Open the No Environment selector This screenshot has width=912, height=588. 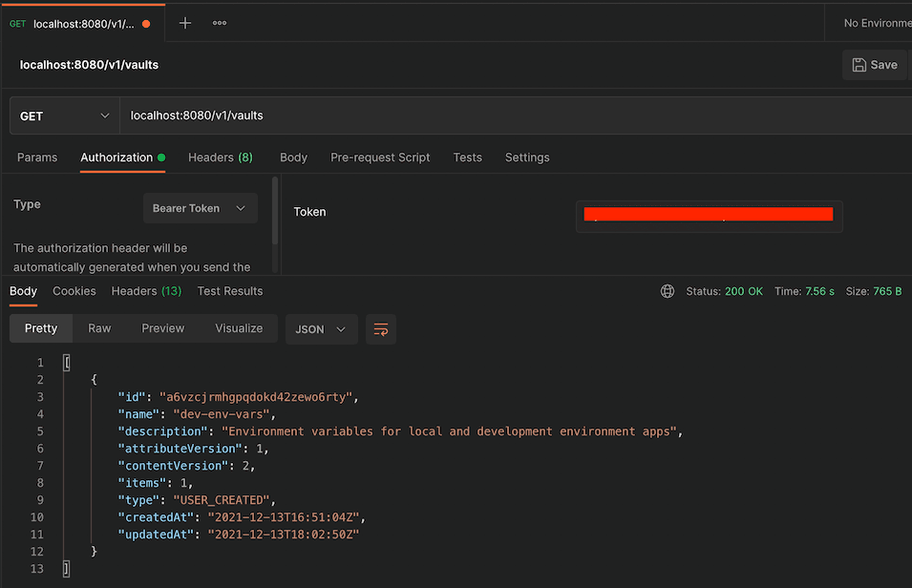coord(877,23)
